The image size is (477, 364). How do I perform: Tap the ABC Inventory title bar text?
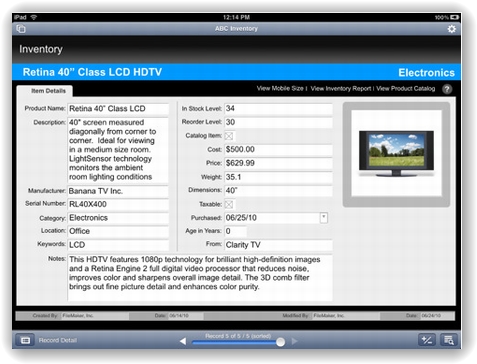pyautogui.click(x=236, y=29)
